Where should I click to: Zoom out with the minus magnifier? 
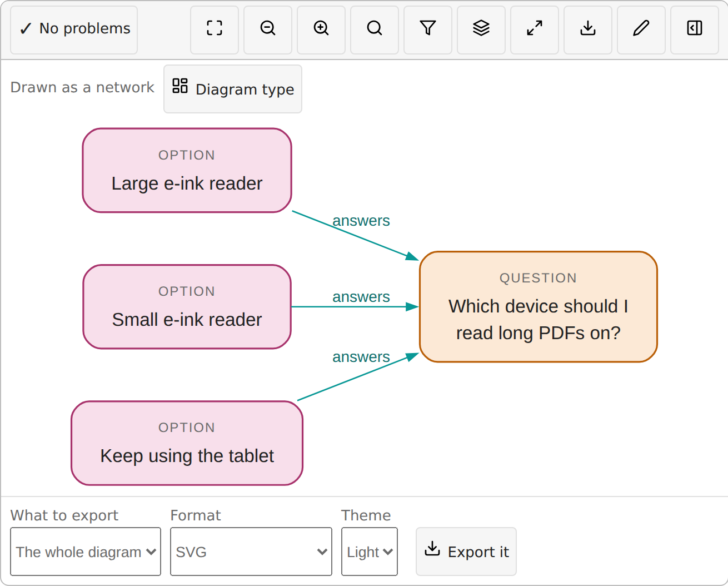pos(268,30)
